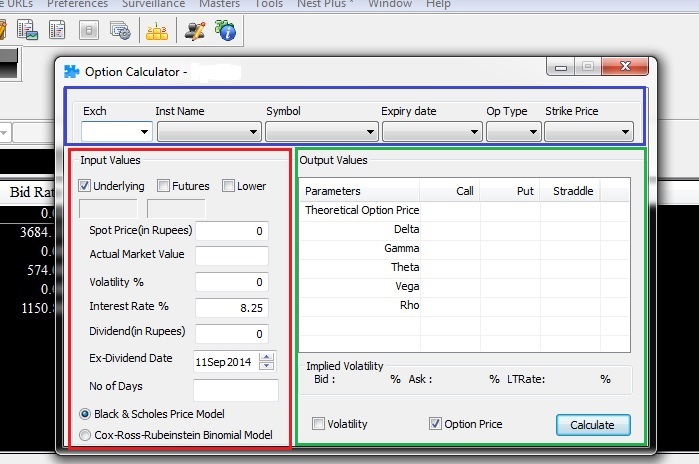Screen dimensions: 699x464
Task: Select the Gamma row
Action: point(464,249)
